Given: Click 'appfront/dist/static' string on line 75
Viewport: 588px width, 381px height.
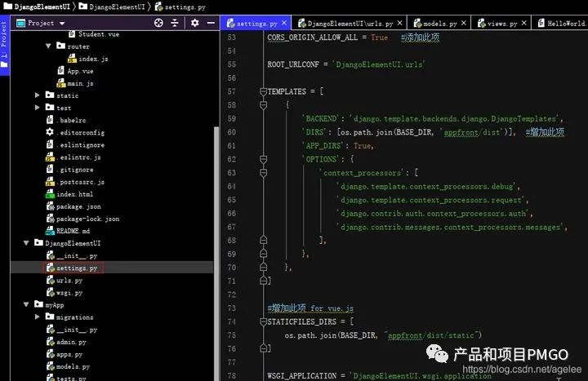Looking at the screenshot, I should [x=431, y=335].
